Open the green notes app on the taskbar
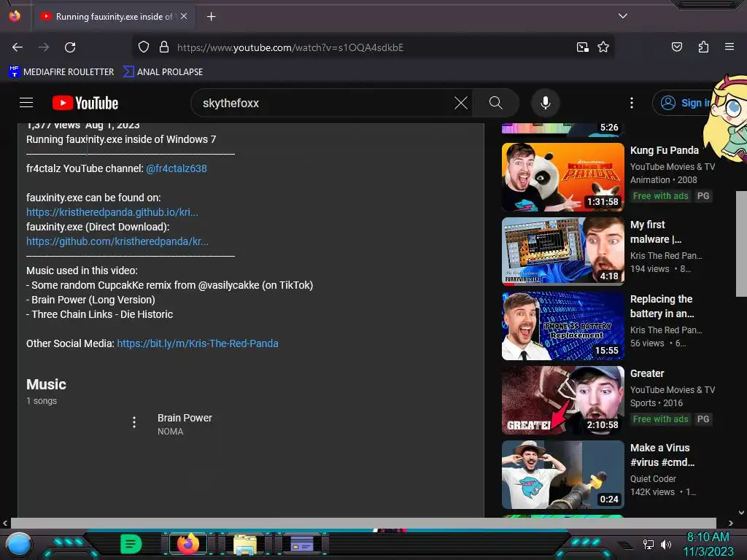747x560 pixels. 131,544
